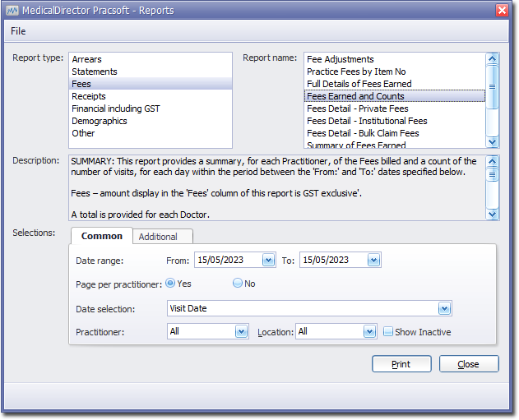The height and width of the screenshot is (420, 519).
Task: Select Practice Fees by Item No report
Action: (356, 72)
